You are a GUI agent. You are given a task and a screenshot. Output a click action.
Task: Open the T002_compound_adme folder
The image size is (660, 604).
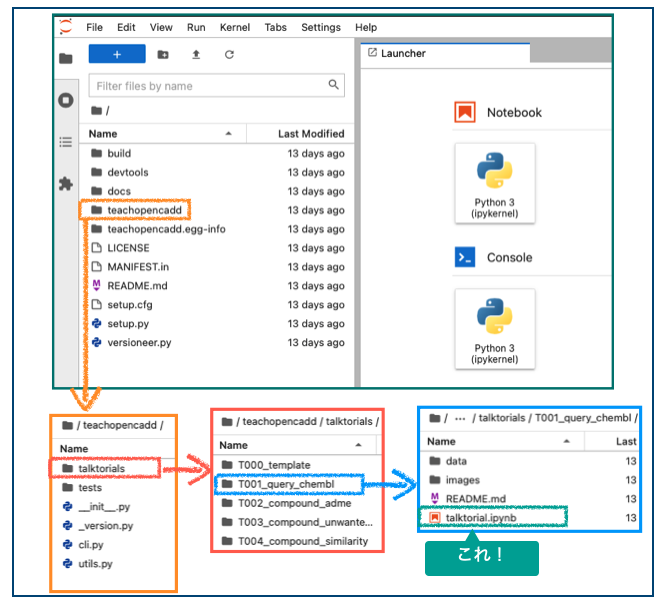pyautogui.click(x=297, y=503)
